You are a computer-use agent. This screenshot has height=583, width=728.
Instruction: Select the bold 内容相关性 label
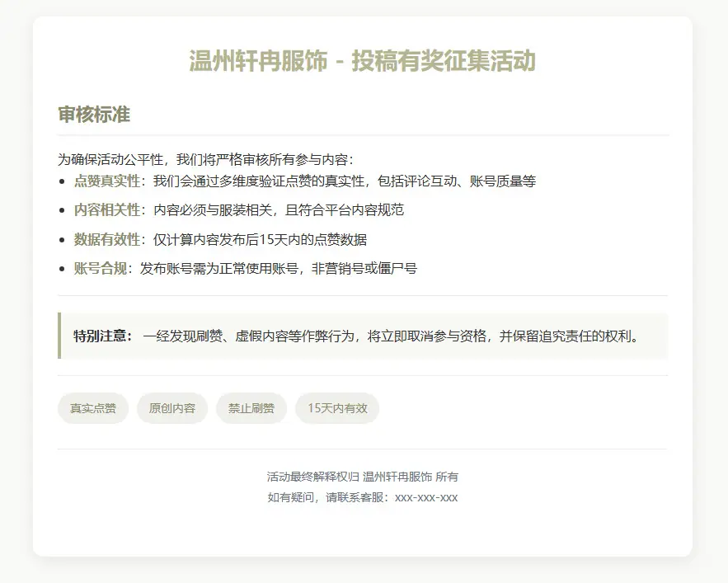click(107, 209)
